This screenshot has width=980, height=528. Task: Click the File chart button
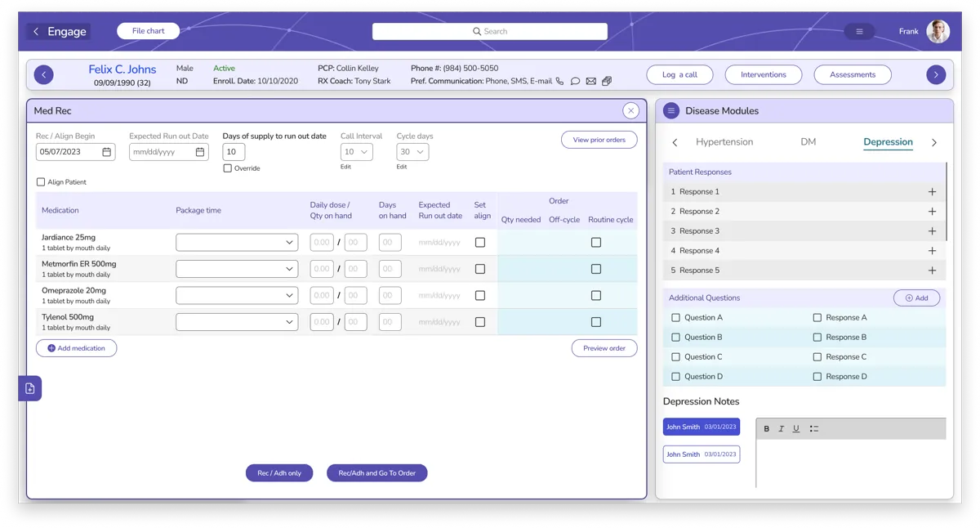coord(149,31)
